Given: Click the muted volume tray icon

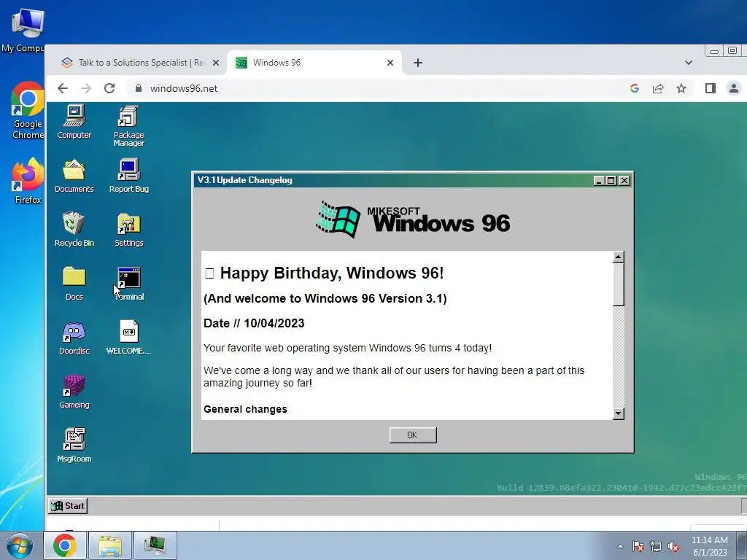Looking at the screenshot, I should [673, 546].
